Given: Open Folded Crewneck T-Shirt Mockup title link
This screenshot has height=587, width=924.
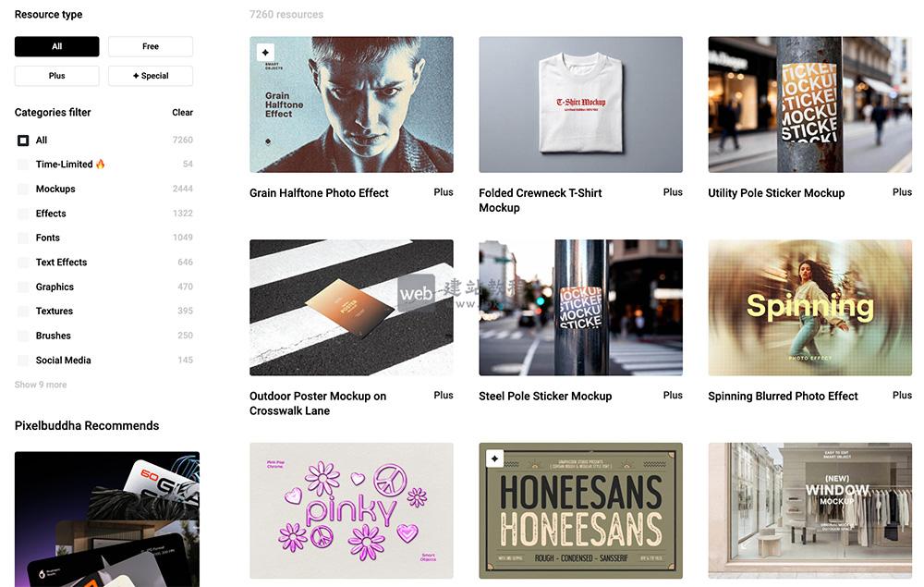Looking at the screenshot, I should point(541,201).
